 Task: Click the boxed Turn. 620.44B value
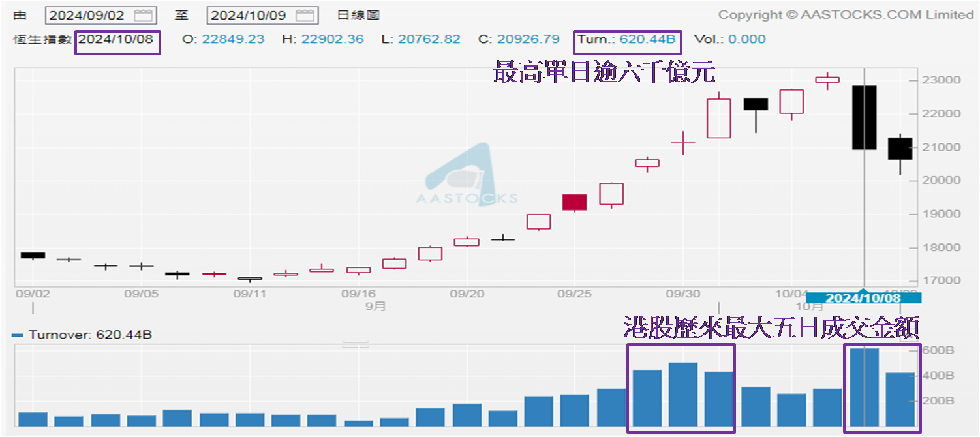[x=628, y=40]
